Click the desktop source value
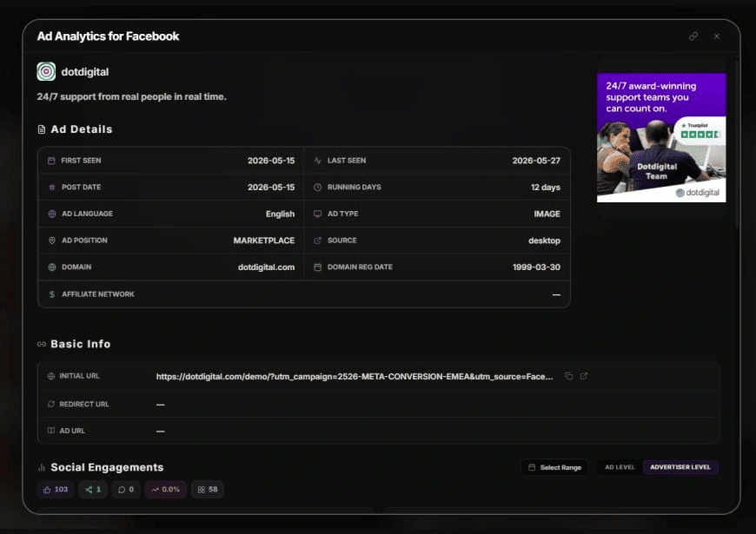The height and width of the screenshot is (534, 756). point(544,241)
